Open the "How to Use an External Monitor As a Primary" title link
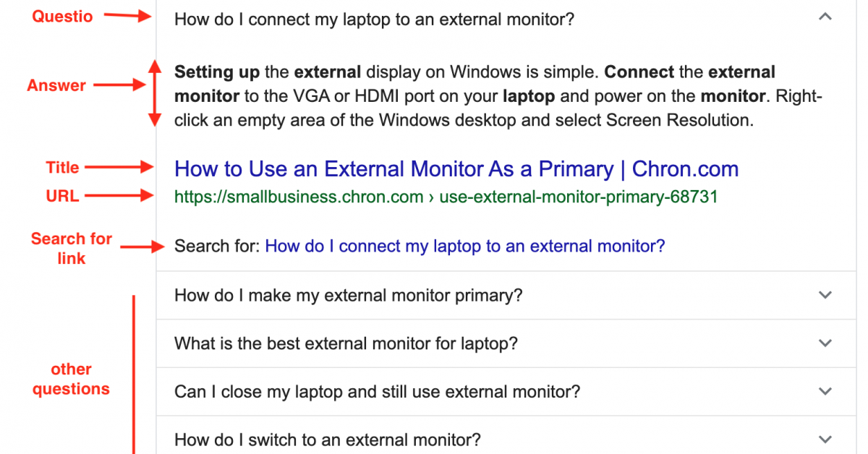This screenshot has width=868, height=454. 456,169
